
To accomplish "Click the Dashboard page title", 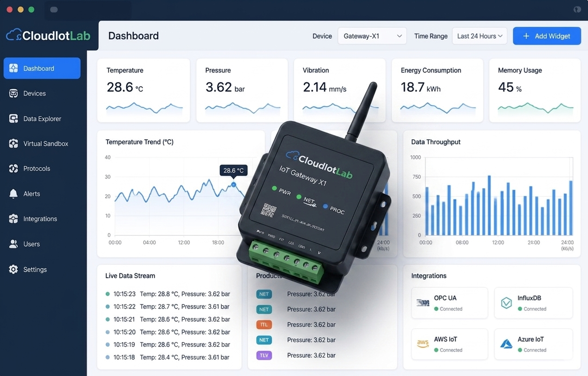I will tap(133, 36).
